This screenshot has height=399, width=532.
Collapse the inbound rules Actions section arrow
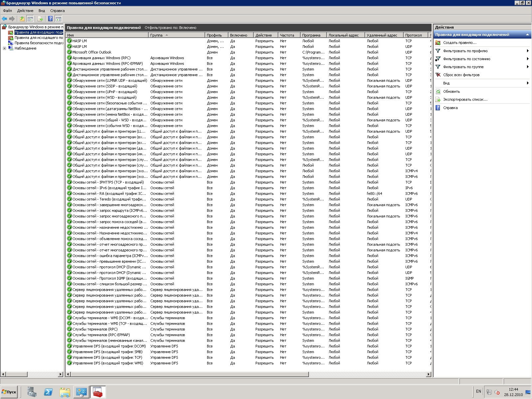[527, 35]
